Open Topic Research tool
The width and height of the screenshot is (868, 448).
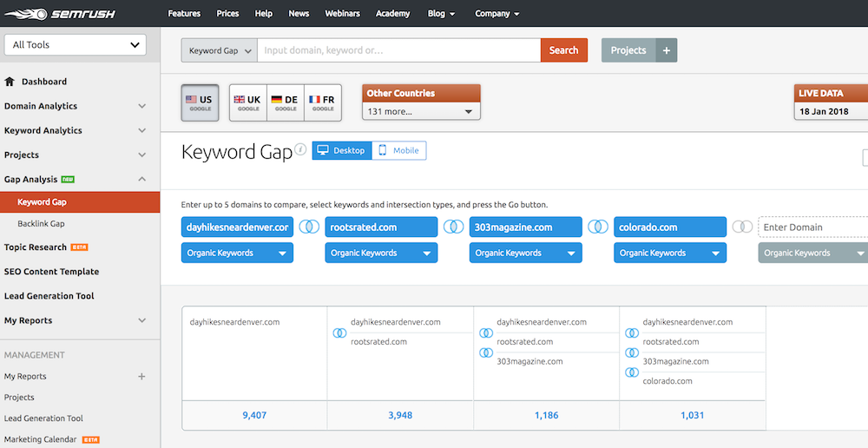(36, 247)
